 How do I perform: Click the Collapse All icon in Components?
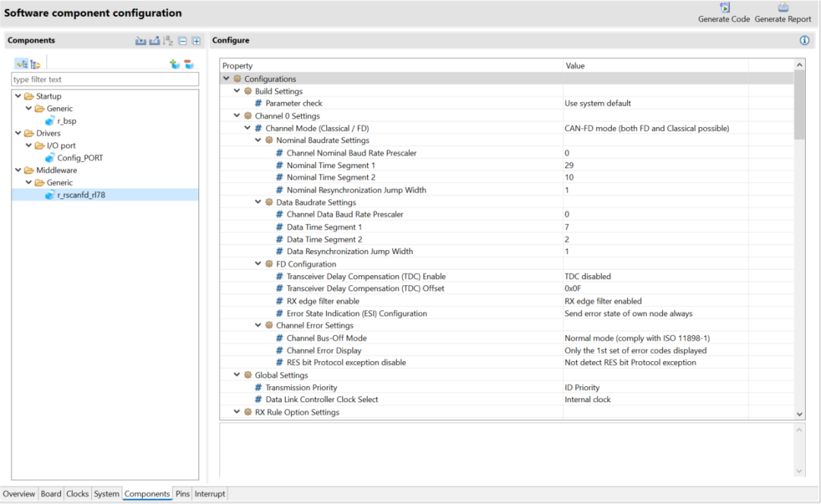182,41
